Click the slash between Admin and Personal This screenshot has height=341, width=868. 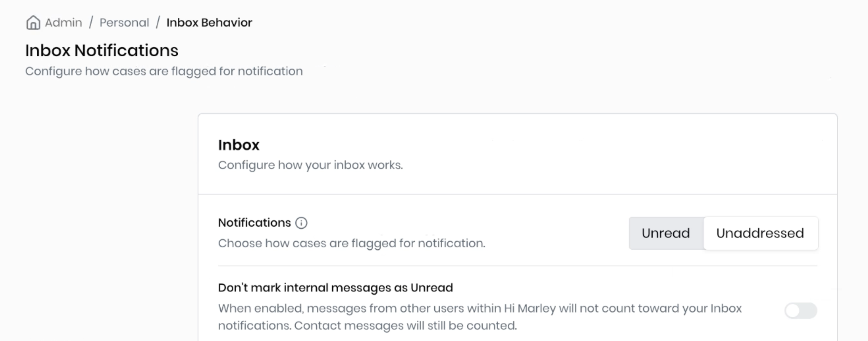point(91,23)
